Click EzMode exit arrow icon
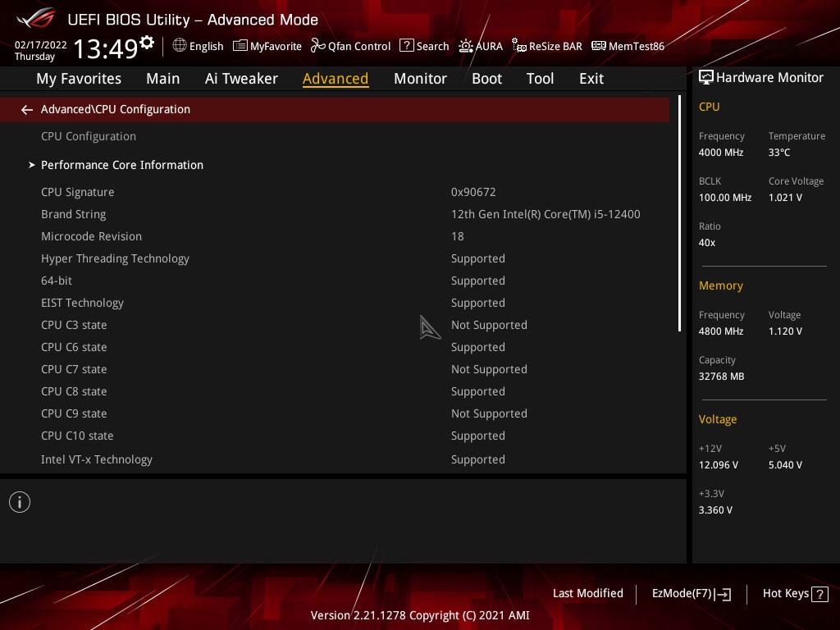This screenshot has height=630, width=840. click(724, 594)
